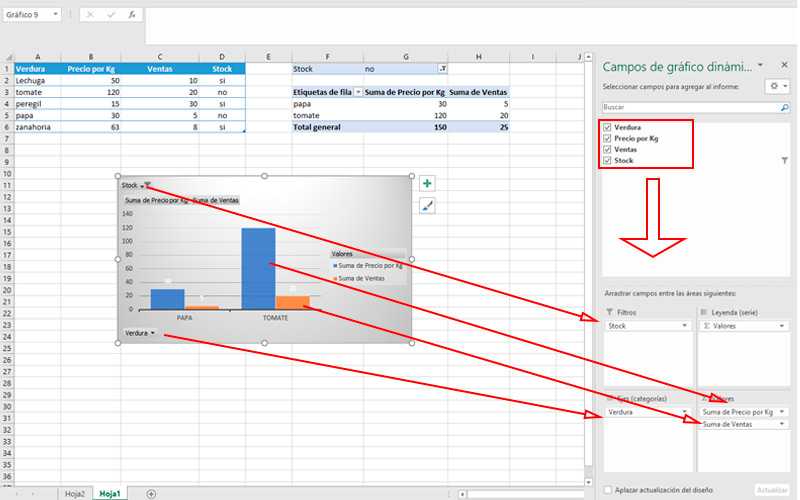Open the Name Box dropdown showing Gráfico 9
This screenshot has width=800, height=500.
pyautogui.click(x=56, y=14)
